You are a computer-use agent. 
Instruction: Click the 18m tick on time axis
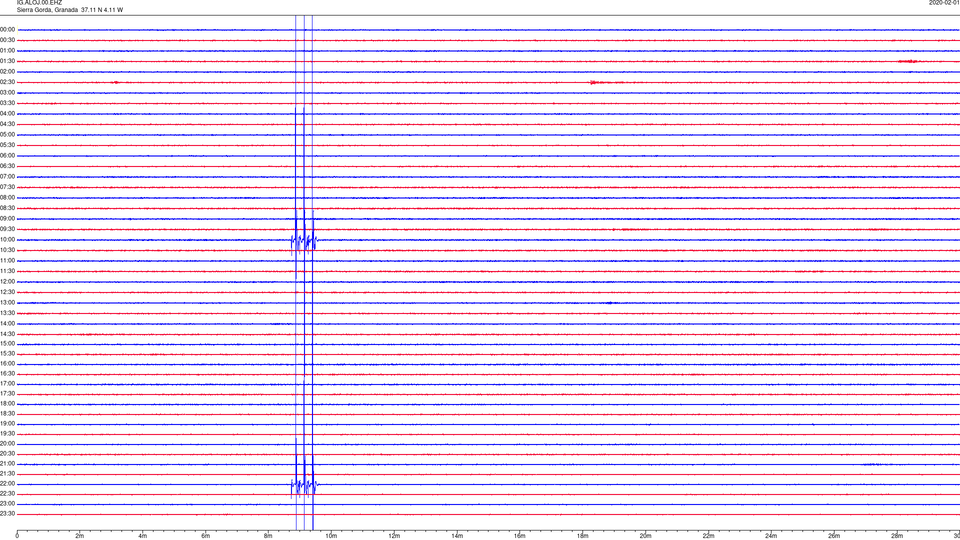[x=583, y=536]
